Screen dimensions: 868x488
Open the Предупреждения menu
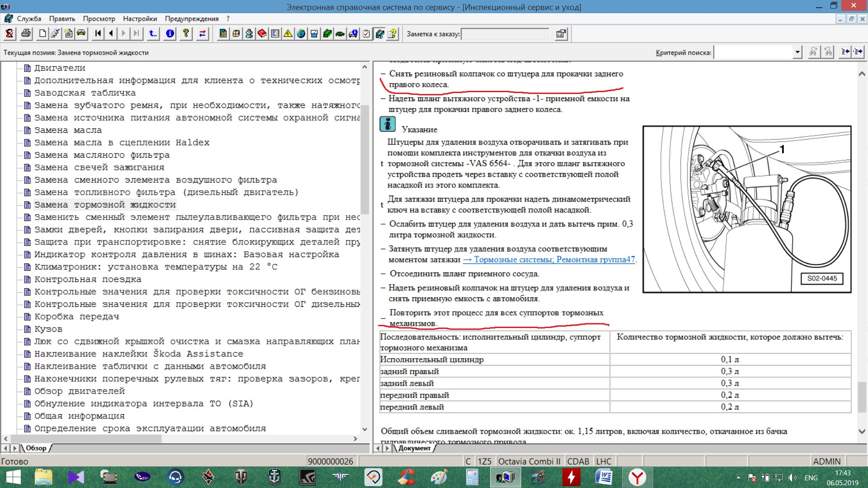192,19
